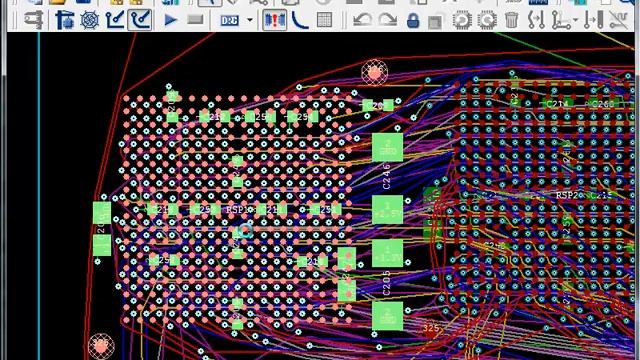Click the crossed-out tuning trace icon
The height and width of the screenshot is (360, 640).
pos(619,20)
